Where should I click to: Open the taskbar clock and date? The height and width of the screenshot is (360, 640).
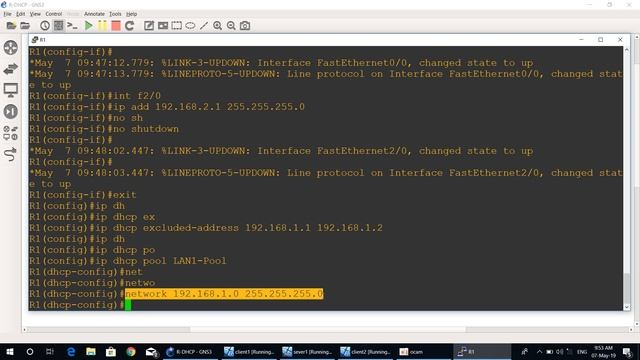(x=604, y=351)
